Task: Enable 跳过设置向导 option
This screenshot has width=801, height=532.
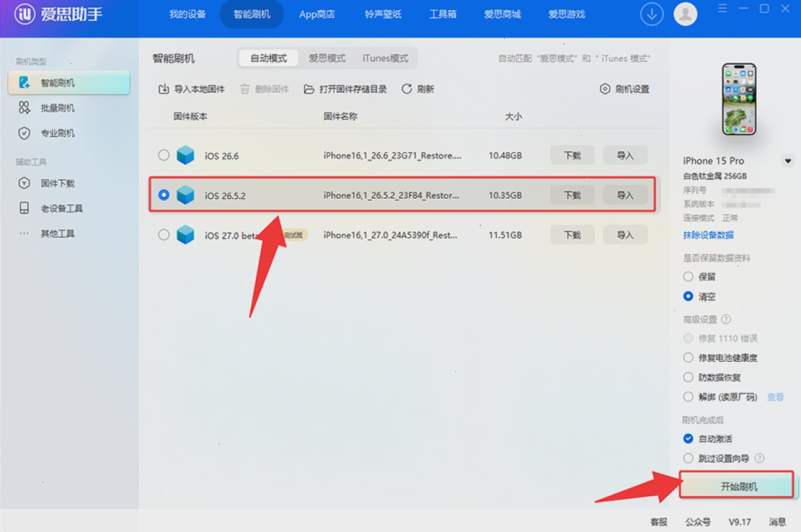Action: pyautogui.click(x=688, y=459)
